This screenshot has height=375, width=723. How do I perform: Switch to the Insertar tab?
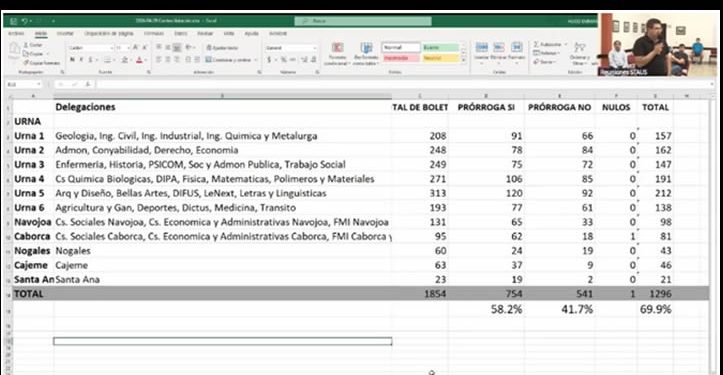point(65,34)
